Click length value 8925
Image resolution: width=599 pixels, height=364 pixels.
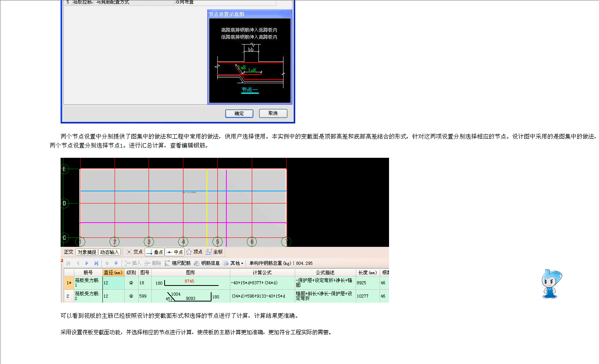click(x=361, y=283)
